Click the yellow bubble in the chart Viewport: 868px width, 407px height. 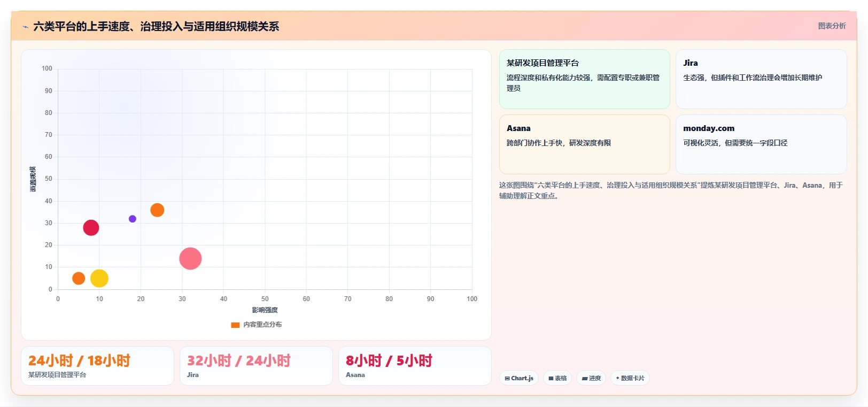click(99, 278)
